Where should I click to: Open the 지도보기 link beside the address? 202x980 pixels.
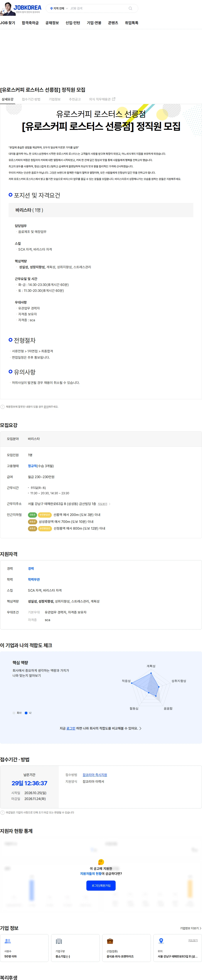(x=102, y=504)
